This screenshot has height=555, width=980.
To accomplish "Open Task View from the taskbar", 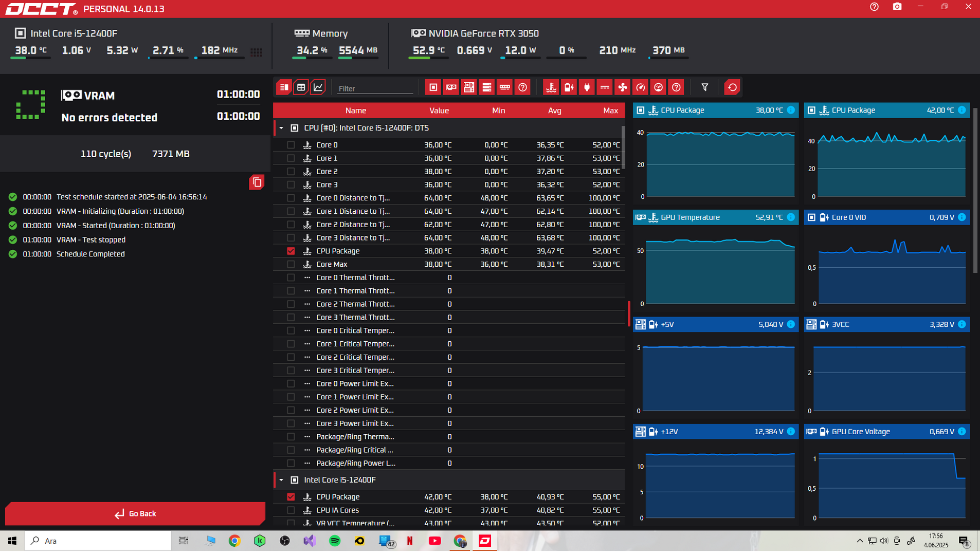I will tap(184, 541).
